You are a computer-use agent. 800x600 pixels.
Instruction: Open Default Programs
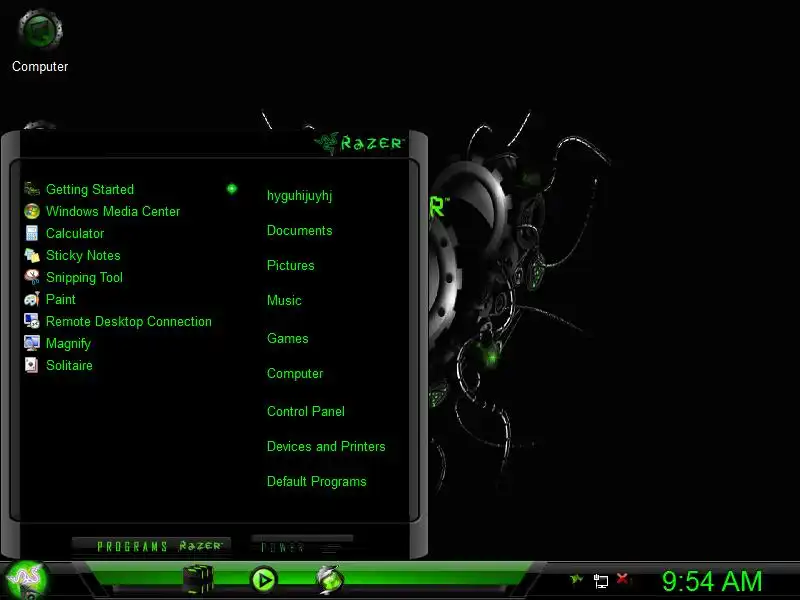point(316,482)
